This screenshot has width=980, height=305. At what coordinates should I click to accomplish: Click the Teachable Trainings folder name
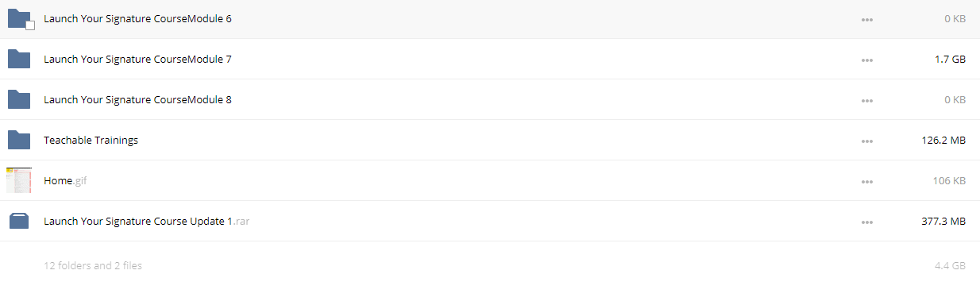tap(91, 140)
